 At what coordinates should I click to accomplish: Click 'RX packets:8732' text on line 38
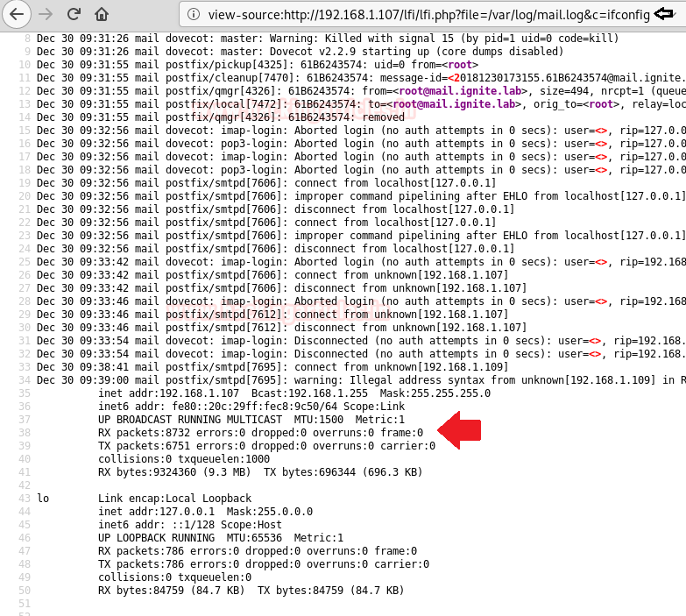click(x=144, y=433)
